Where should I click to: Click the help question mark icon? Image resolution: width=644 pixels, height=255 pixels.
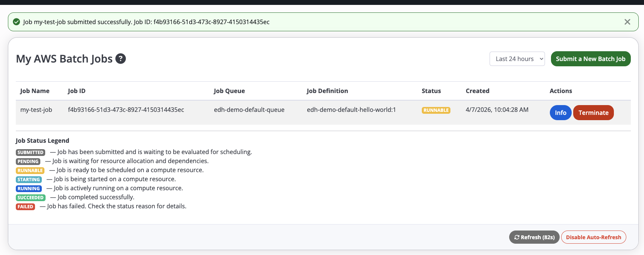[121, 59]
